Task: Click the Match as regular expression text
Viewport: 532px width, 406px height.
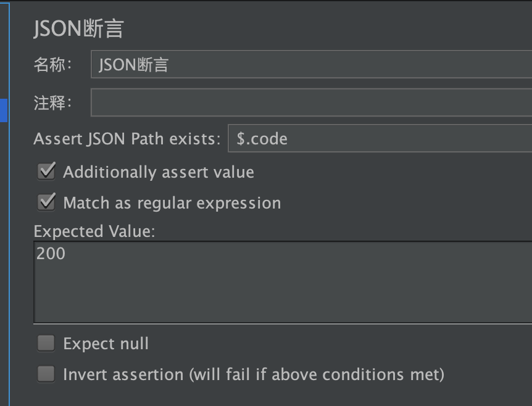Action: click(x=172, y=203)
